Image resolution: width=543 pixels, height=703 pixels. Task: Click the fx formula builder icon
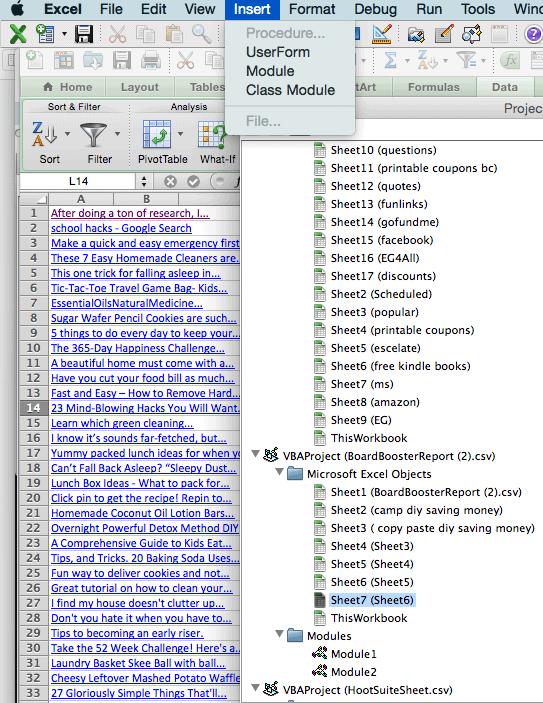coord(510,60)
